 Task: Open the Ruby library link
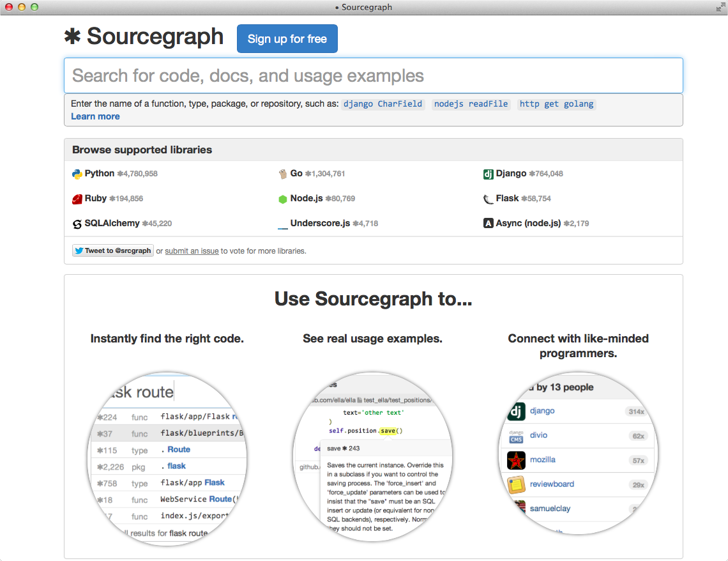[x=96, y=198]
